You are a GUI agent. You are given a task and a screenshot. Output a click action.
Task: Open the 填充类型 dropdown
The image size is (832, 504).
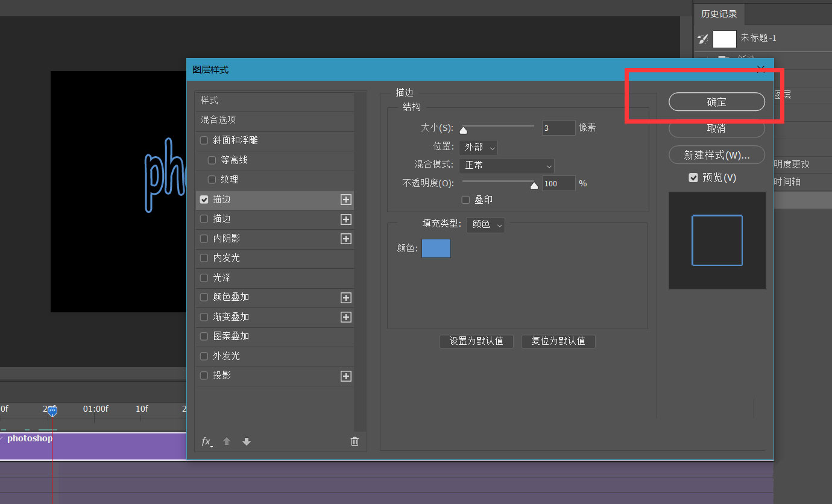[485, 224]
